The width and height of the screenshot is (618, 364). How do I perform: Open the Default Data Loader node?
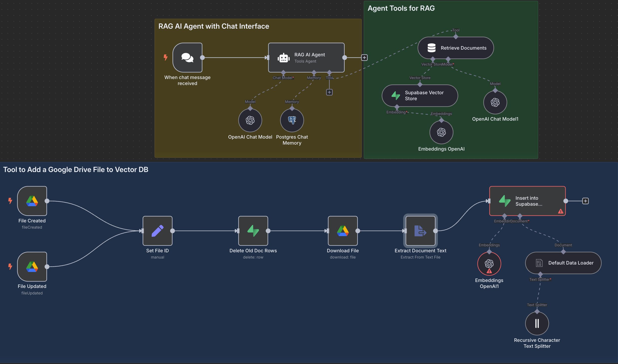[563, 263]
